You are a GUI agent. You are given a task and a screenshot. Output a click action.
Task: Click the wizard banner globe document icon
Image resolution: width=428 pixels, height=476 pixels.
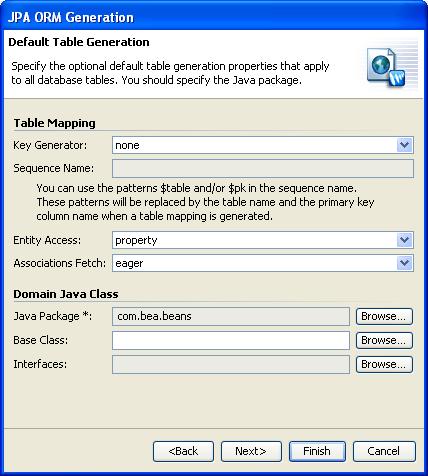pos(387,68)
